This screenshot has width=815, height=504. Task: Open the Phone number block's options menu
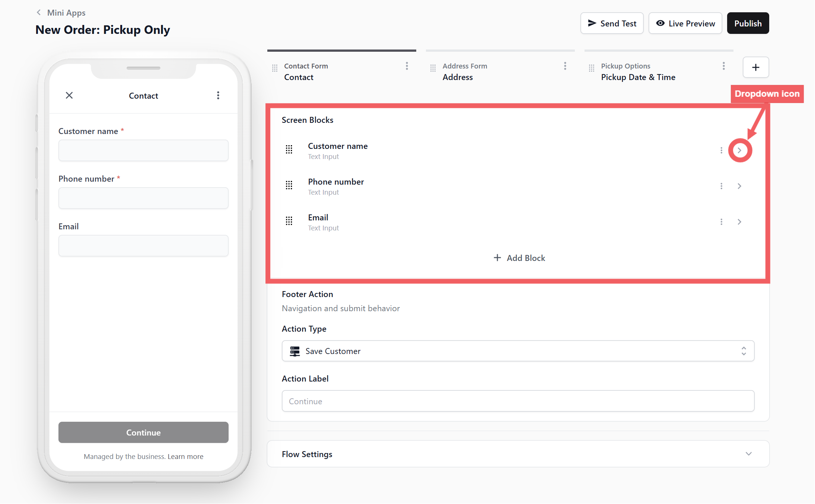(x=721, y=186)
